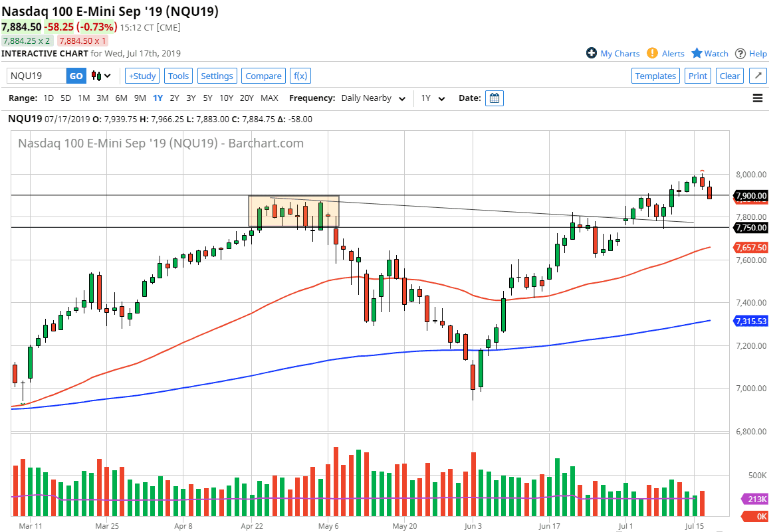Switch to the MAX range tab
Image resolution: width=781 pixels, height=532 pixels.
click(x=269, y=98)
